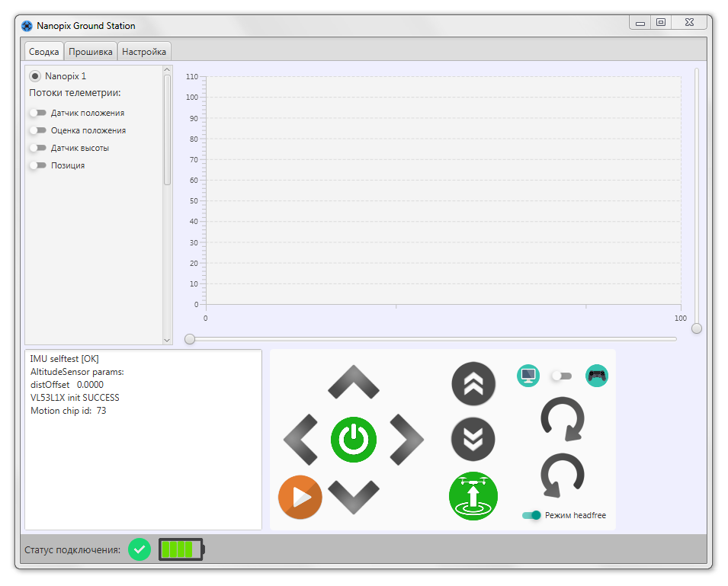
Task: Flip the monitor/gamepad control switch
Action: pos(562,376)
